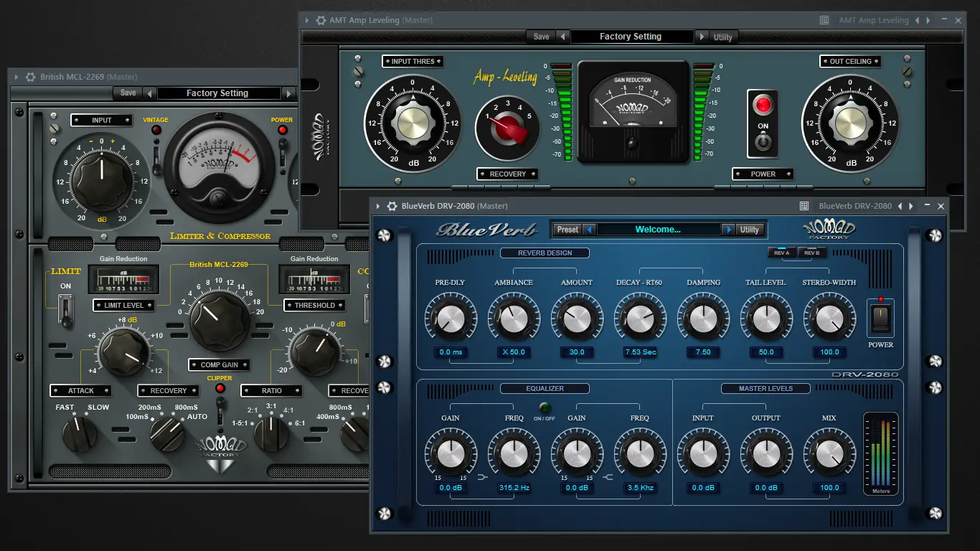Save the current AMT Amp Leveling preset
The width and height of the screenshot is (980, 551).
pyautogui.click(x=541, y=36)
